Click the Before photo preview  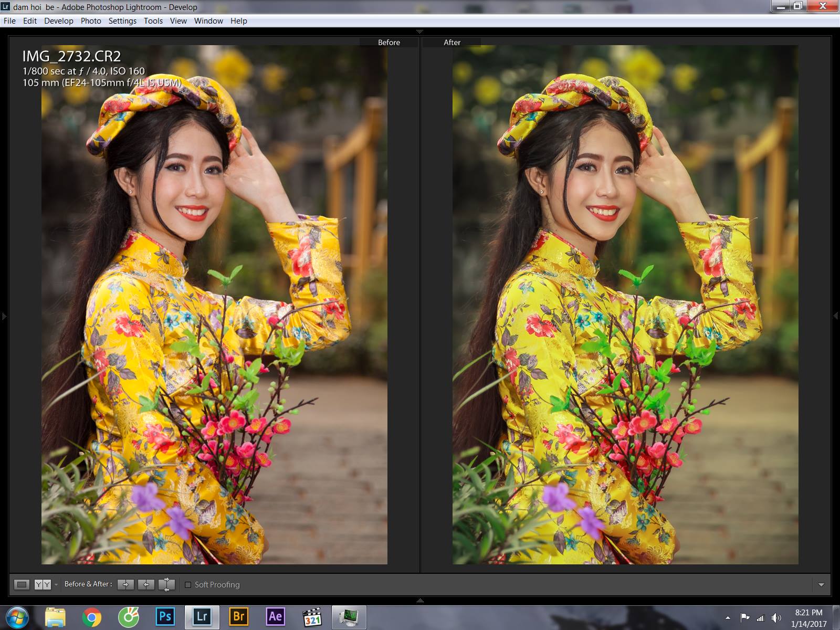tap(214, 304)
